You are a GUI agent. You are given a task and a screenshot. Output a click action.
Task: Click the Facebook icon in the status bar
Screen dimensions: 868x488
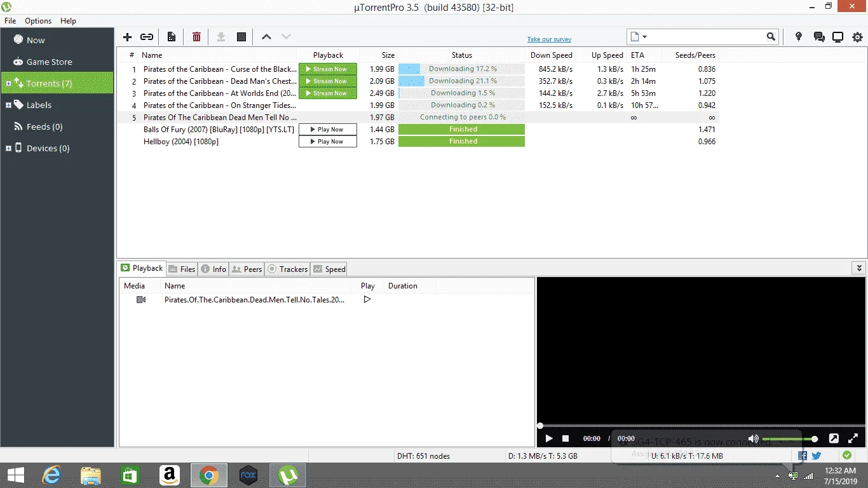[803, 455]
